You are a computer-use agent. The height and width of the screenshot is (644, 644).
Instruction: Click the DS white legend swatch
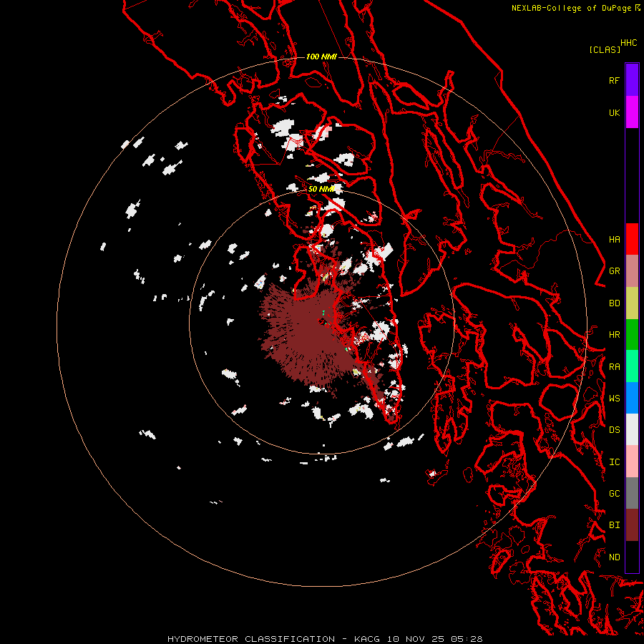(632, 429)
